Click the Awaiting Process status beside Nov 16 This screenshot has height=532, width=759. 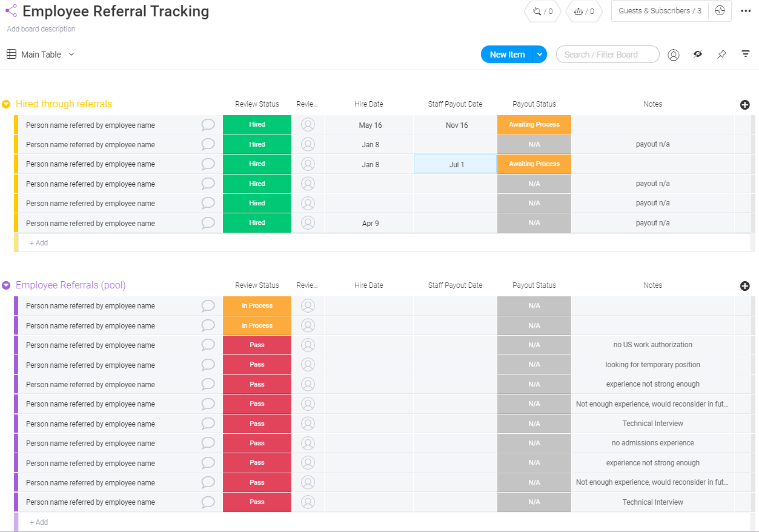[534, 125]
